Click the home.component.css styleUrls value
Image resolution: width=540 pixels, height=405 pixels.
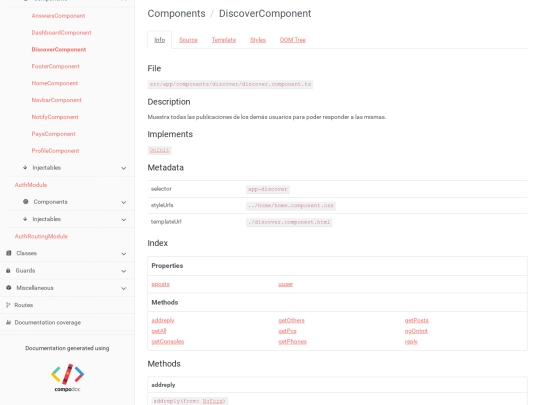click(291, 206)
